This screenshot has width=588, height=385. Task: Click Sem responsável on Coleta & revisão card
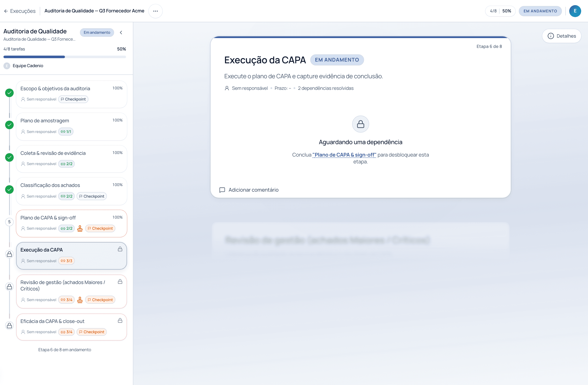pyautogui.click(x=38, y=164)
